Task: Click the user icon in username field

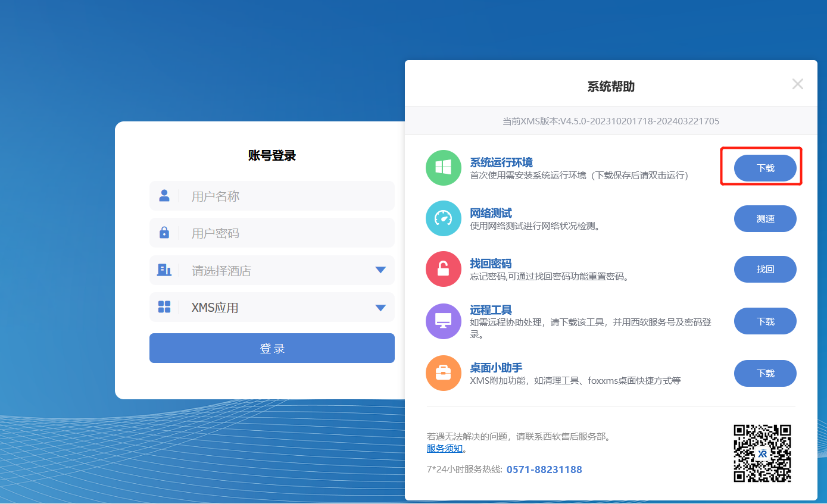Action: pyautogui.click(x=164, y=196)
